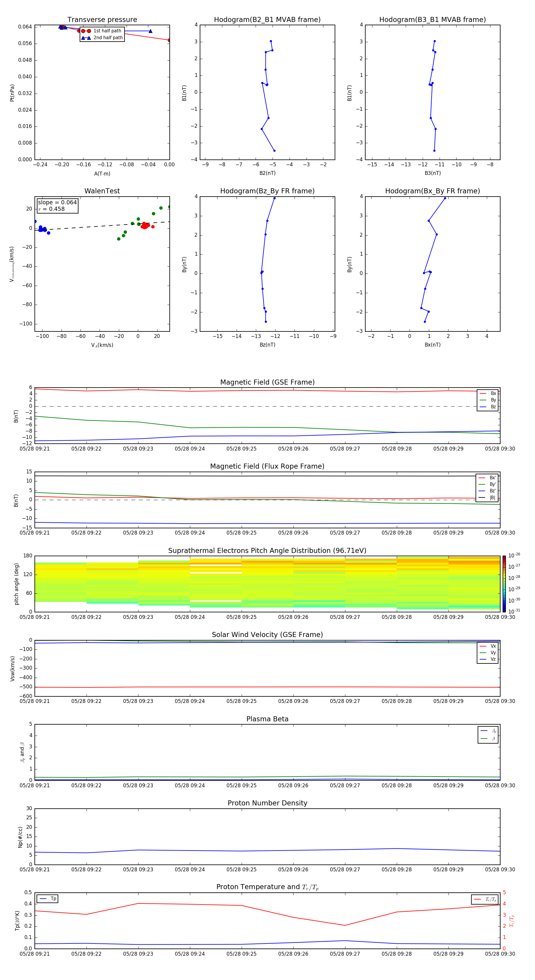Viewport: 535px width, 980px height.
Task: Click the 'Transverse pressure' plot title
Action: coord(102,20)
